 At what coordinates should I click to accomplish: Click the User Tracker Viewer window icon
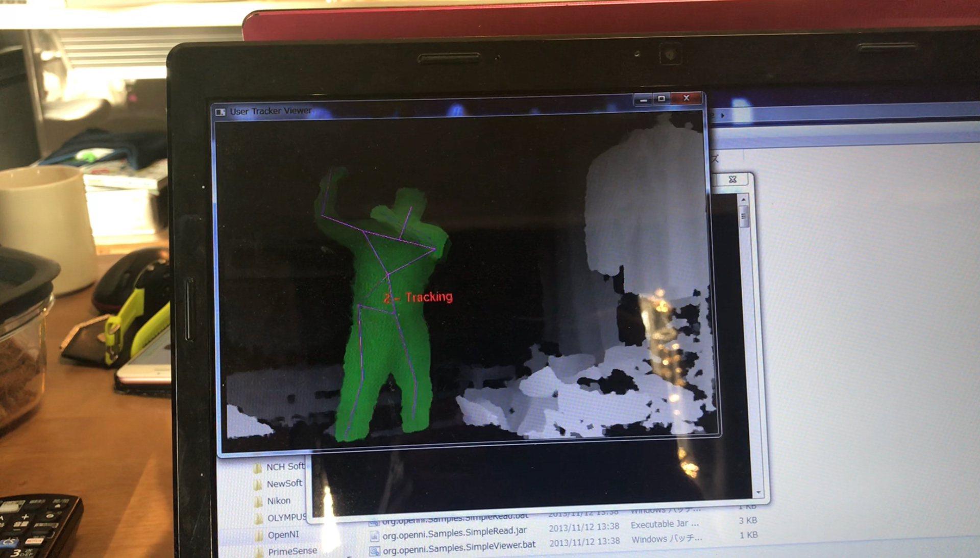pyautogui.click(x=220, y=112)
